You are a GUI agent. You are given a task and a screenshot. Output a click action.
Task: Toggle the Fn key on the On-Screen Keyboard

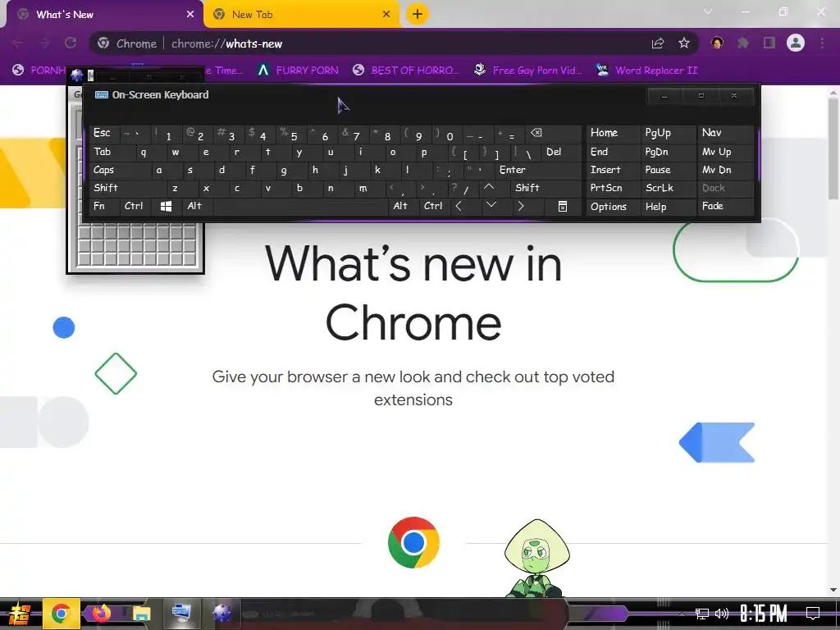tap(104, 206)
